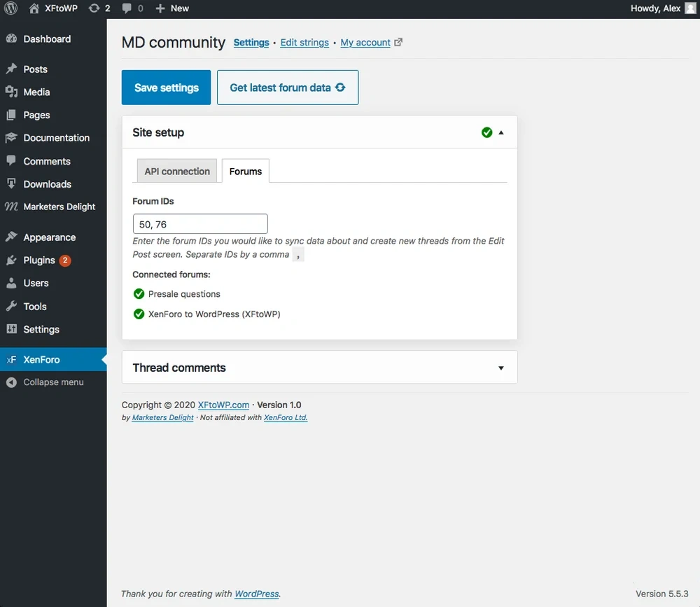
Task: Switch to the API connection tab
Action: (x=177, y=172)
